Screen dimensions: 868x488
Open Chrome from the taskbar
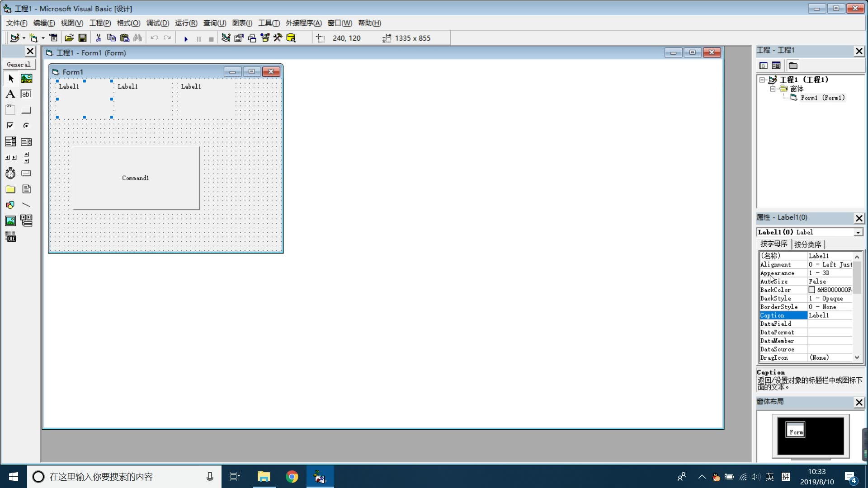[x=292, y=477]
